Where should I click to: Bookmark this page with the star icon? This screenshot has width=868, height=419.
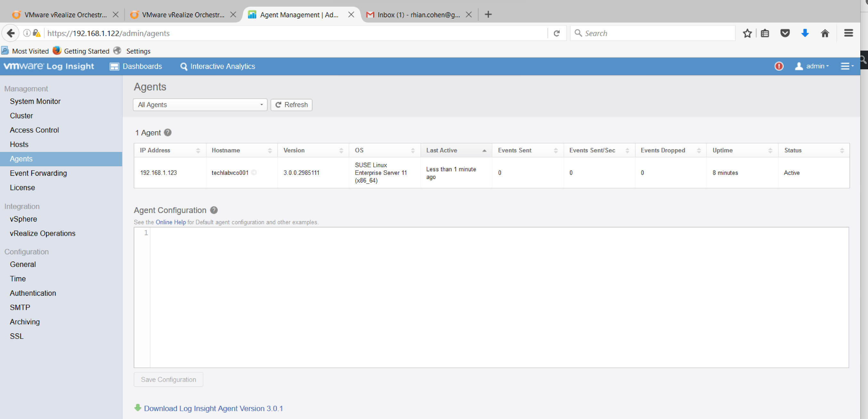(x=747, y=33)
